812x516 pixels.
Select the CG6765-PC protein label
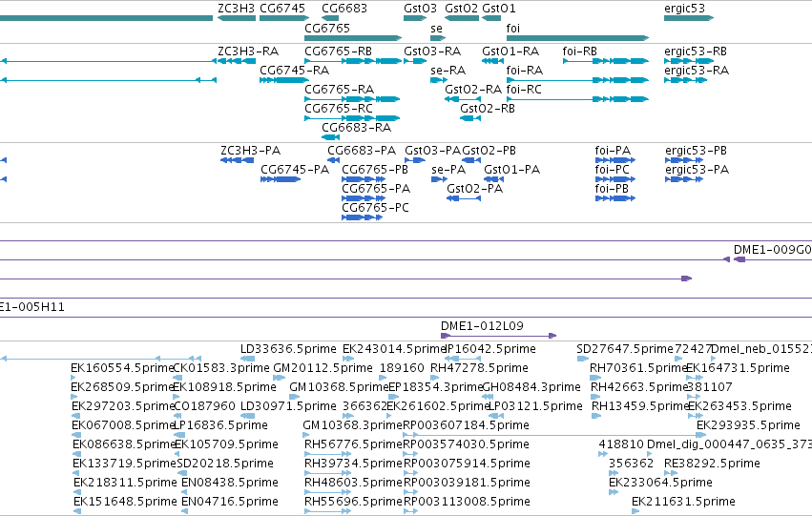(375, 208)
